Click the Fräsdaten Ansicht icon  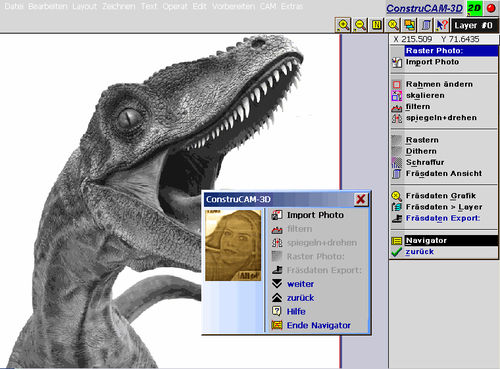[x=397, y=174]
